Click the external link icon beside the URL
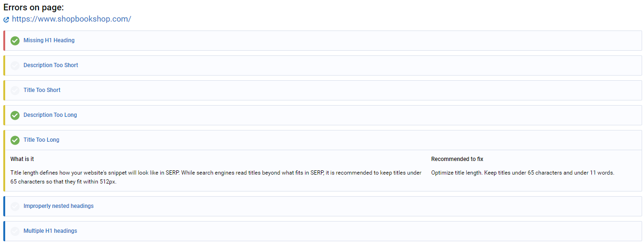Viewport: 644px width, 245px height. point(6,20)
